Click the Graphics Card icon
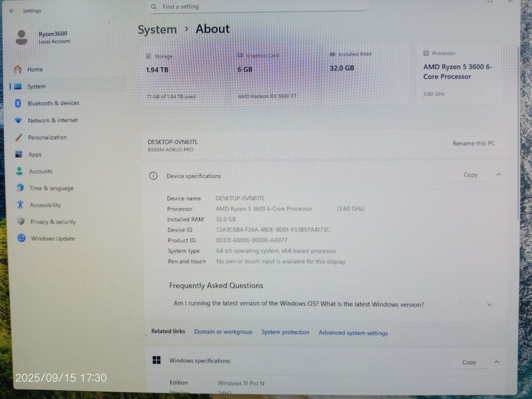 click(x=240, y=55)
